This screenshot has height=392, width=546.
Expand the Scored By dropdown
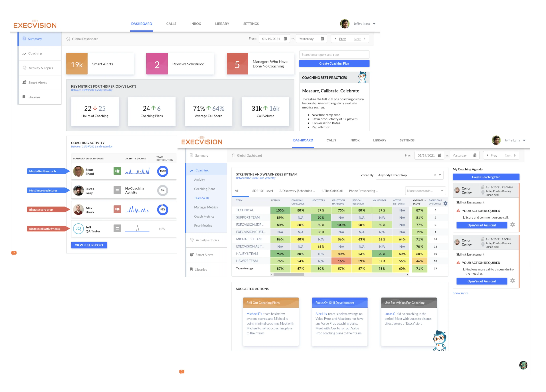click(440, 175)
